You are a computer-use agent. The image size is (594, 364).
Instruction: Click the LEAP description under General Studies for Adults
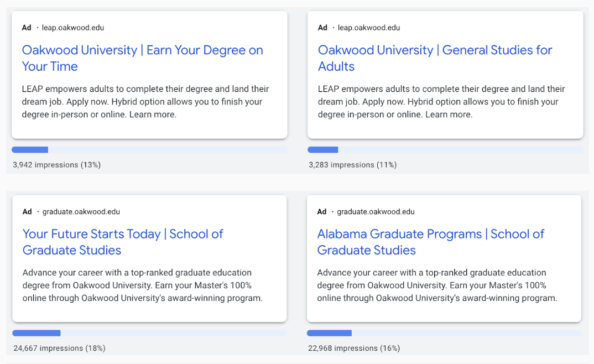coord(441,102)
